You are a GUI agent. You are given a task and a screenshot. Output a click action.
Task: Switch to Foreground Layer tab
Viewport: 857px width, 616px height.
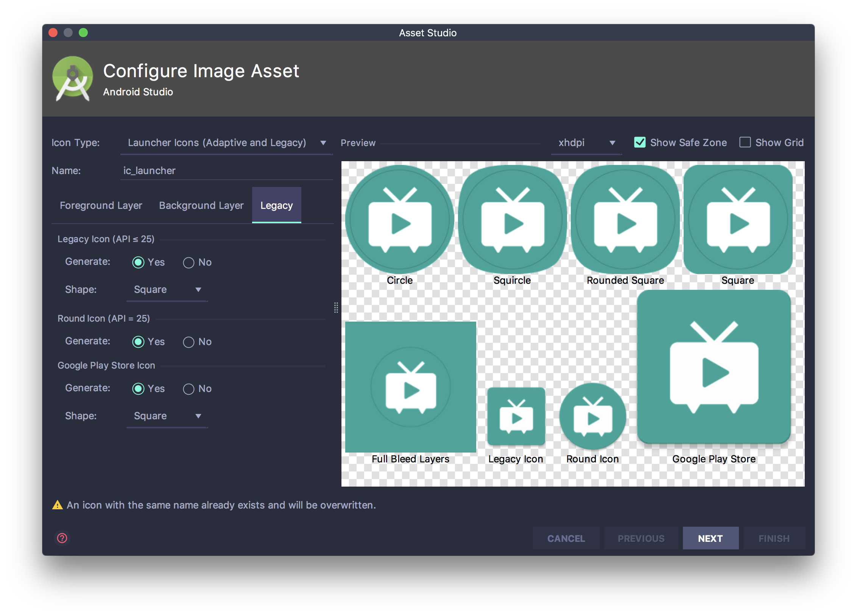pyautogui.click(x=101, y=205)
